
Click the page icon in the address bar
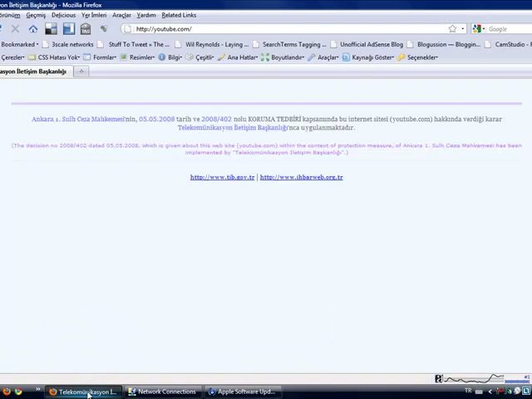[127, 29]
